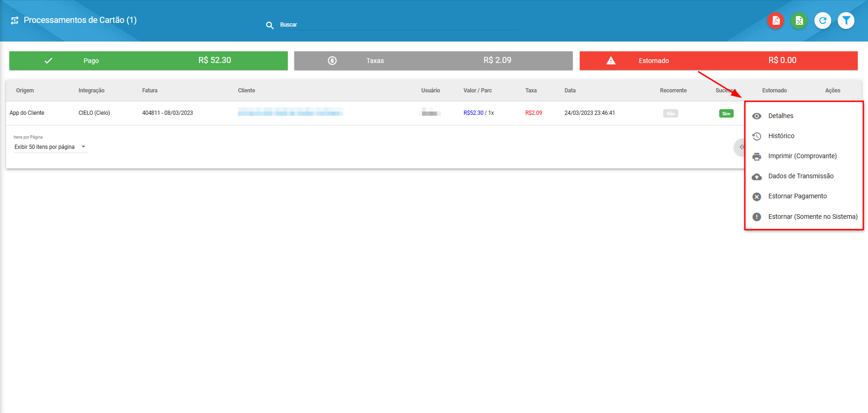Click the clock icon beside Histórico
The height and width of the screenshot is (413, 868).
757,136
